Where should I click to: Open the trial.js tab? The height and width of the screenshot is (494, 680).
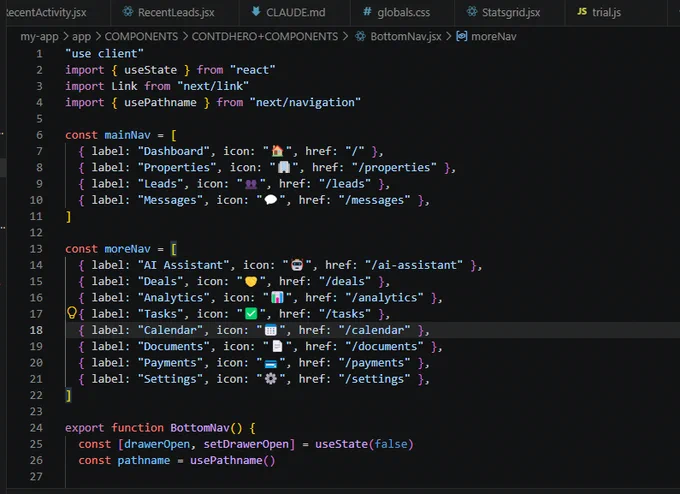[606, 12]
